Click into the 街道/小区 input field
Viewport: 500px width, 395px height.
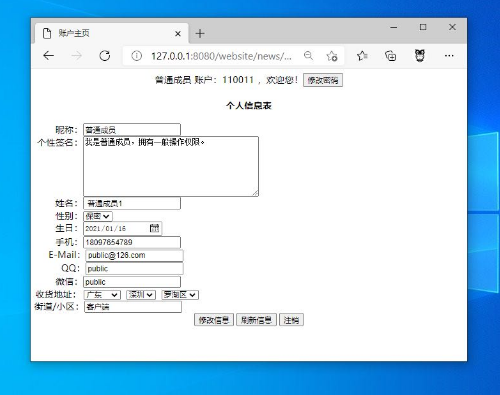coord(133,307)
